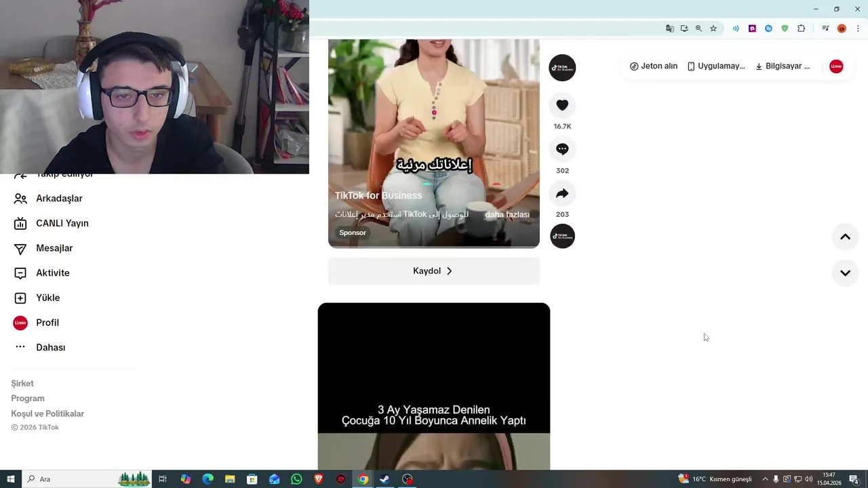Play the 3 Ay Yaşamaz Denilen video
The width and height of the screenshot is (868, 488).
click(434, 386)
